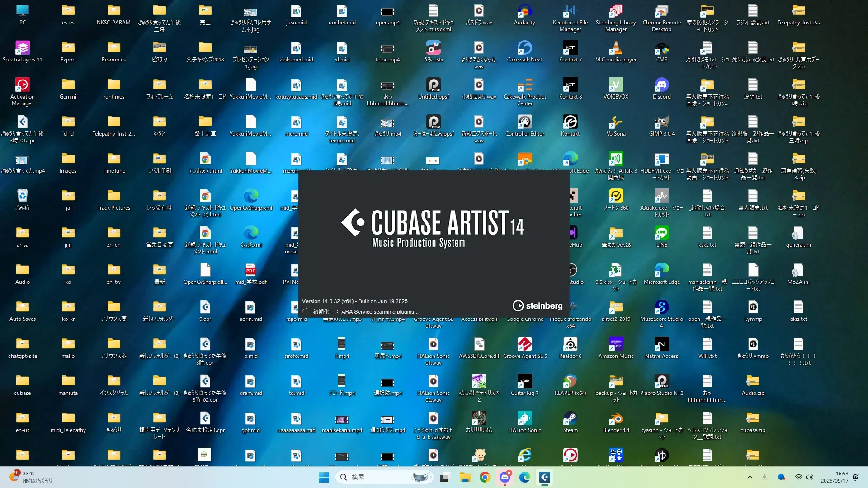Open the Discord desktop icon
This screenshot has height=488, width=868.
(x=661, y=85)
